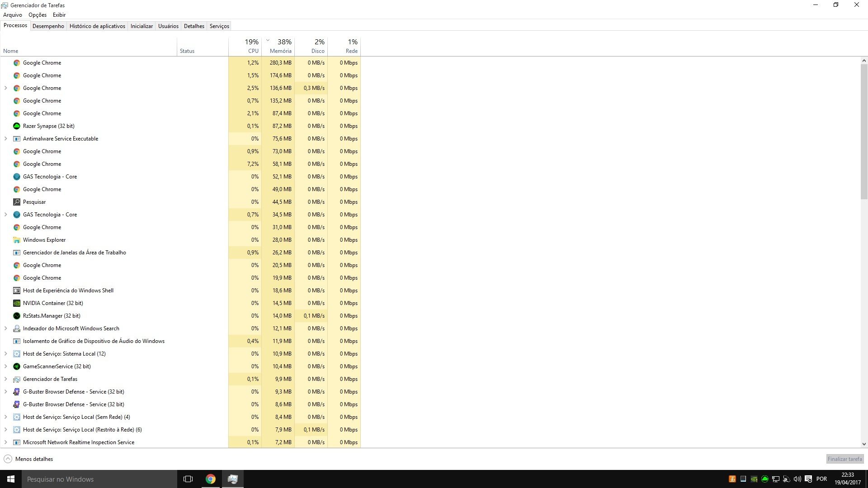
Task: Select the Google Chrome row using 280,3 MB
Action: (181, 63)
